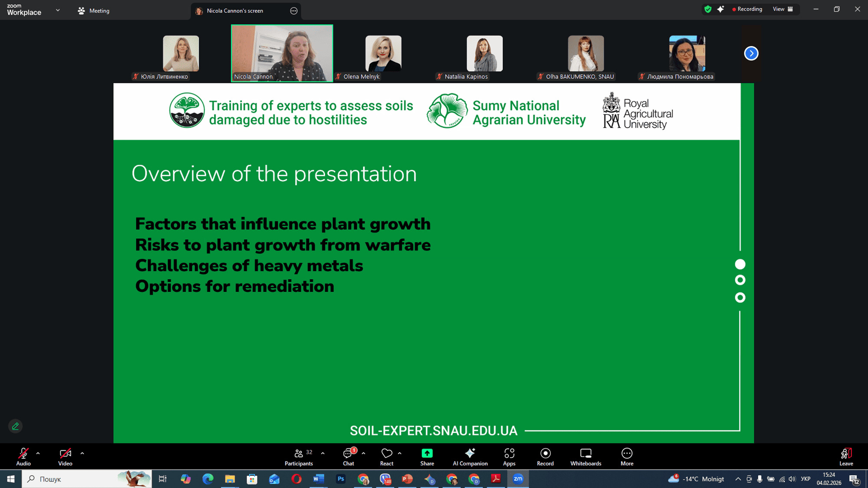Click the annotation pencil icon
This screenshot has height=488, width=868.
click(x=16, y=426)
